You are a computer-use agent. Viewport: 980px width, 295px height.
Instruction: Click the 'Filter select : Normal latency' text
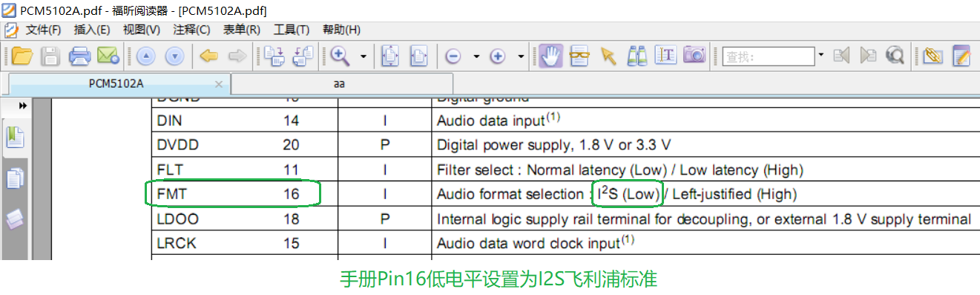point(620,170)
